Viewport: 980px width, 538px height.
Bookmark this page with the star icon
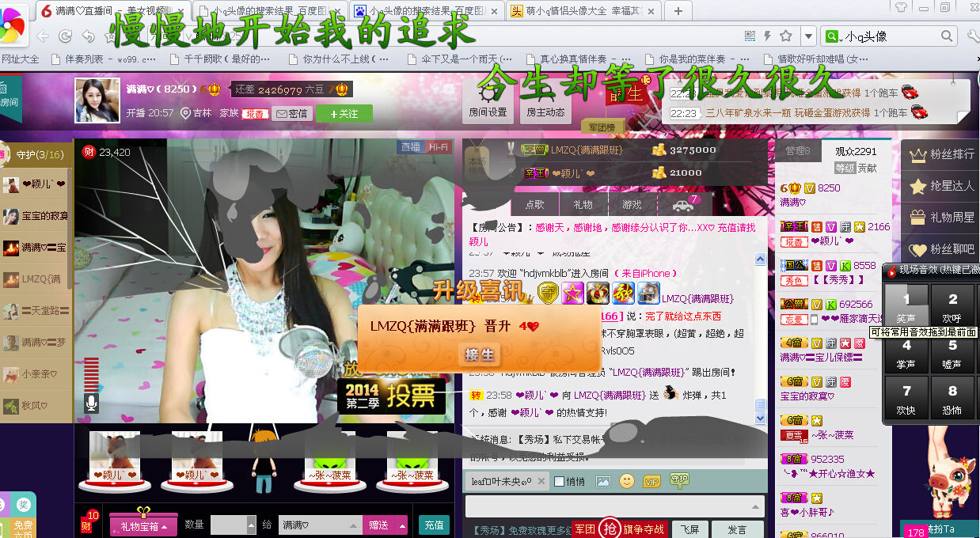pyautogui.click(x=786, y=36)
